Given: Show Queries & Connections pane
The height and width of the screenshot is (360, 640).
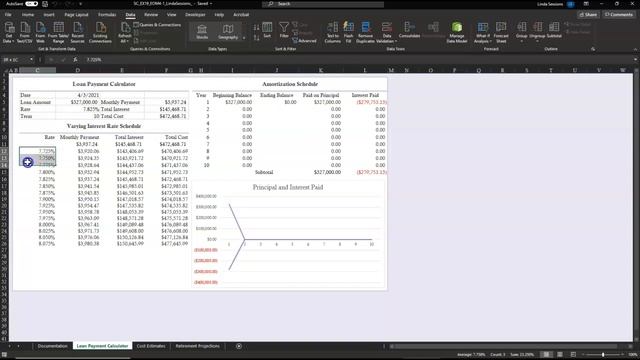Looking at the screenshot, I should 157,25.
